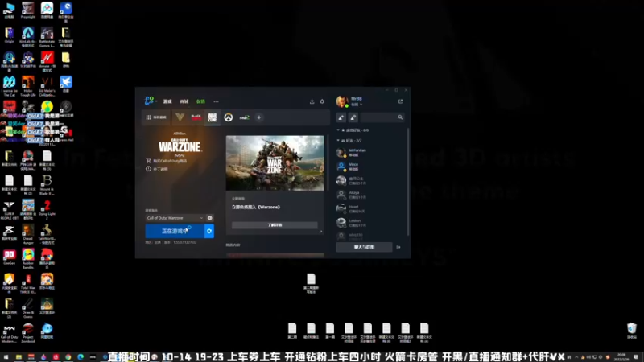Open the Games menu tab
Image resolution: width=644 pixels, height=362 pixels.
point(167,101)
